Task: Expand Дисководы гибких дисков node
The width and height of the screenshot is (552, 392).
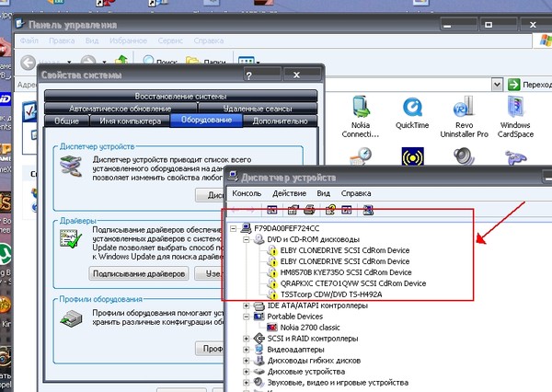Action: click(x=246, y=361)
